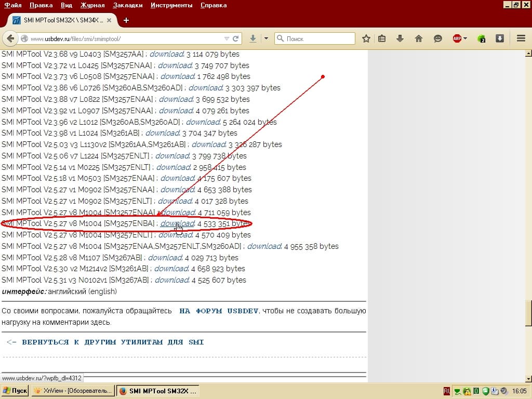Expand the ABP dropdown arrow
The width and height of the screenshot is (532, 399).
pos(465,38)
